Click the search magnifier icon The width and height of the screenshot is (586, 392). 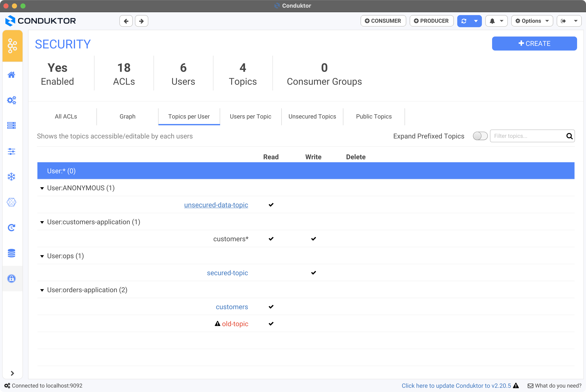pyautogui.click(x=569, y=136)
